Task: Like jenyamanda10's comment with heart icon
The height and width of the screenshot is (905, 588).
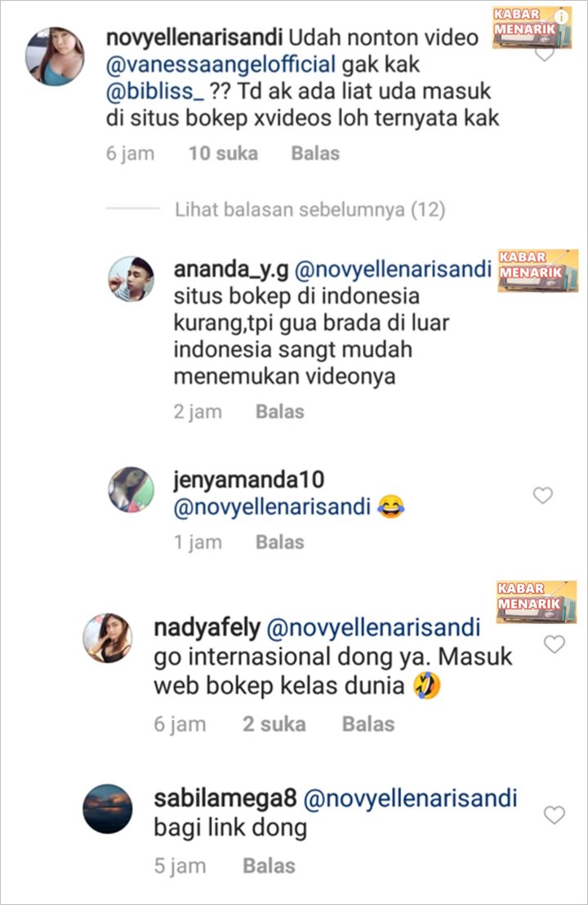Action: 542,495
